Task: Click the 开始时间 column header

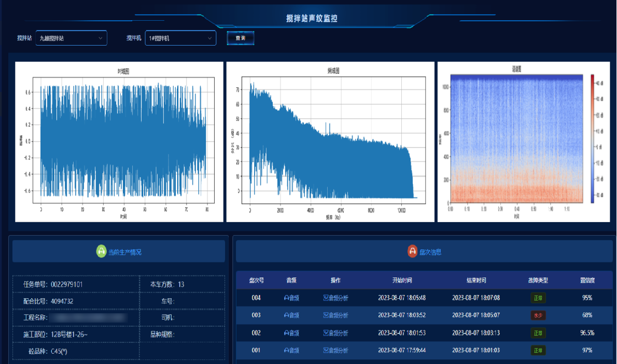Action: (x=402, y=280)
